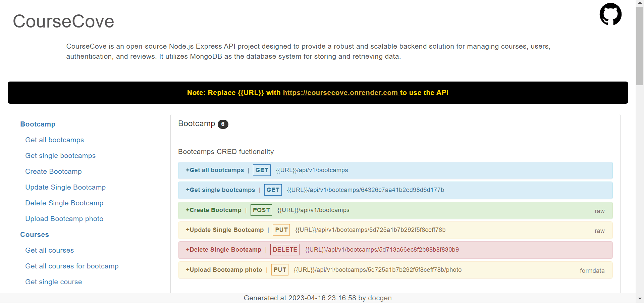Click the scrollbar up arrow
The width and height of the screenshot is (644, 303).
tap(640, 3)
